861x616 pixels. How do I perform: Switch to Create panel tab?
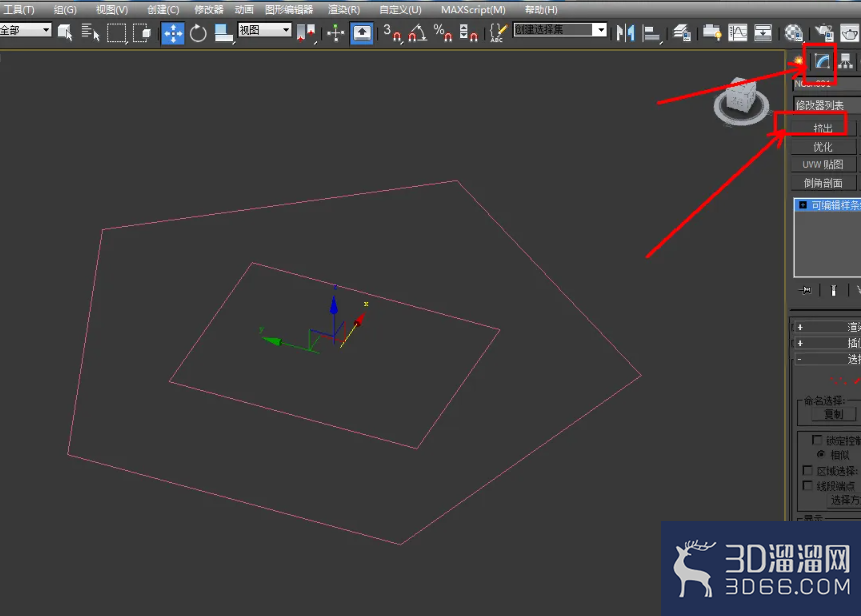[x=799, y=61]
